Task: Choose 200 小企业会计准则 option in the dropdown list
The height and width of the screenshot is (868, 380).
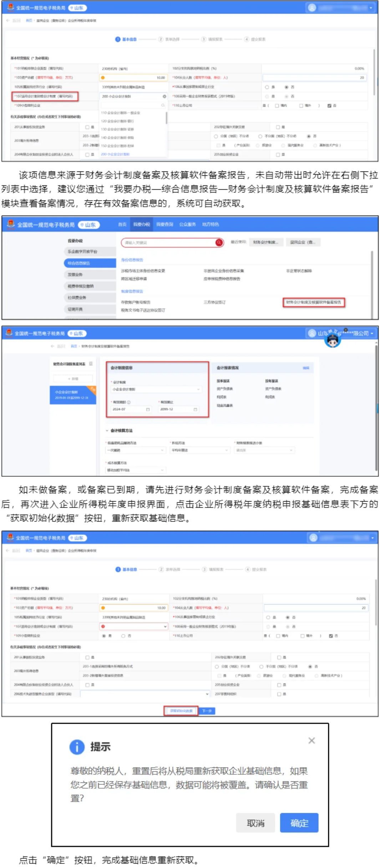Action: 115,154
